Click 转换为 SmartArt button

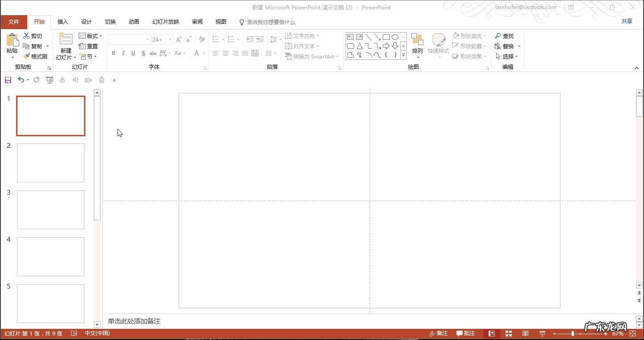click(311, 56)
